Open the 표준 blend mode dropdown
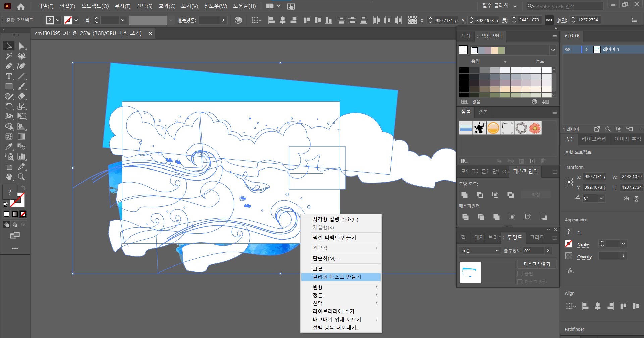The image size is (644, 338). 480,251
